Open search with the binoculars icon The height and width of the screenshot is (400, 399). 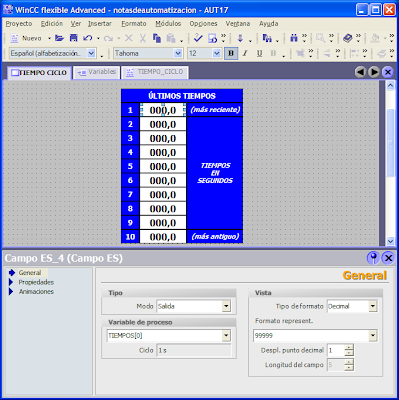pyautogui.click(x=294, y=38)
